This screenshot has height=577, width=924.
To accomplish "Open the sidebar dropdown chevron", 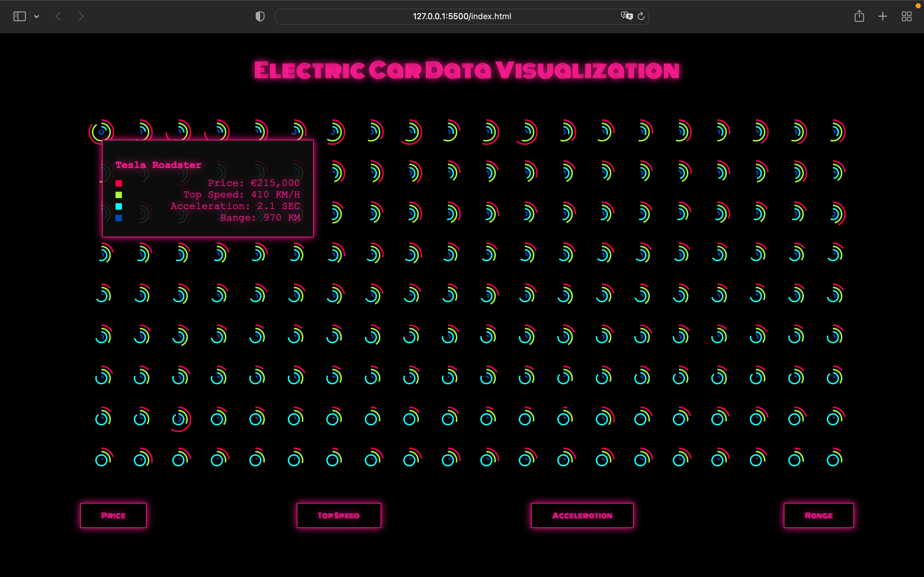I will coord(37,16).
